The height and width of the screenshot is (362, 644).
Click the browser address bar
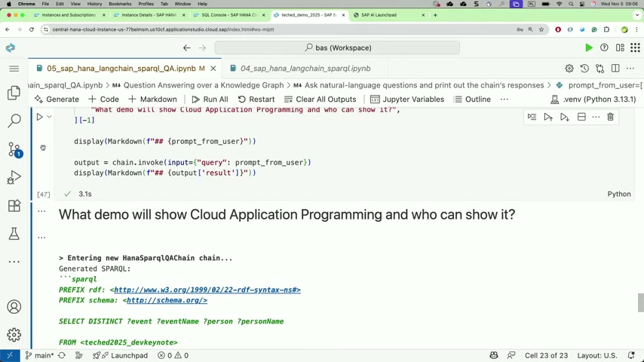point(279,29)
